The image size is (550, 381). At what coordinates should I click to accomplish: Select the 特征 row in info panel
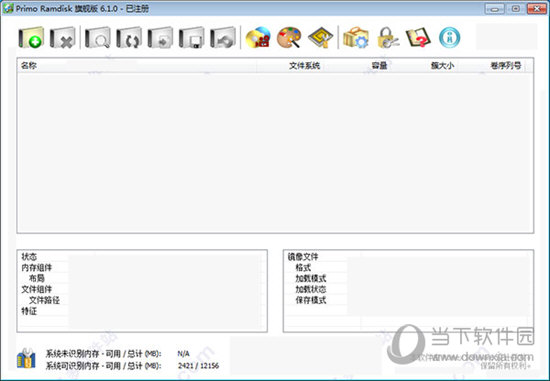click(x=142, y=311)
